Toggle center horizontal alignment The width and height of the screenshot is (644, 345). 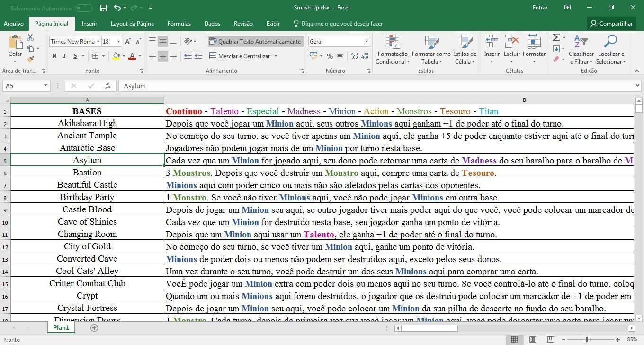click(162, 56)
